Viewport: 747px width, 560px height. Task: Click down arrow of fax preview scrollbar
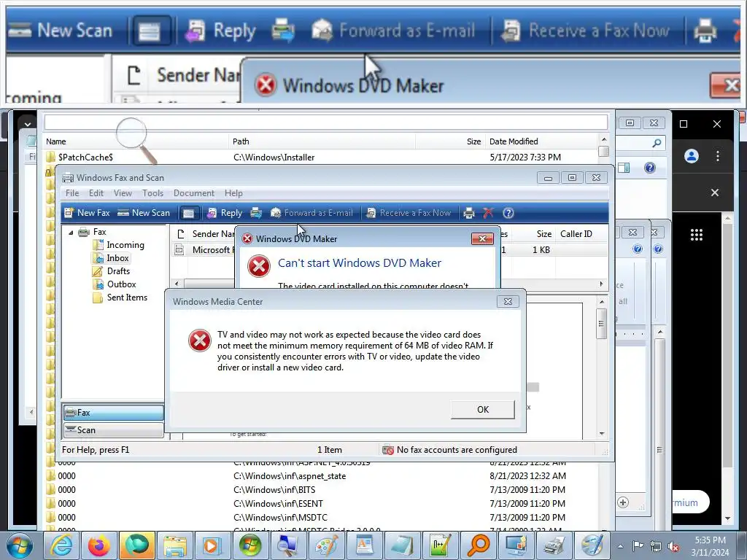pos(602,433)
